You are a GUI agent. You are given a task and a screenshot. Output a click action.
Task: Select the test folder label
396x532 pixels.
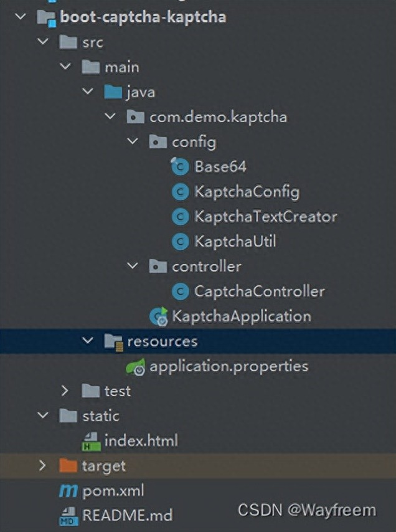click(117, 391)
